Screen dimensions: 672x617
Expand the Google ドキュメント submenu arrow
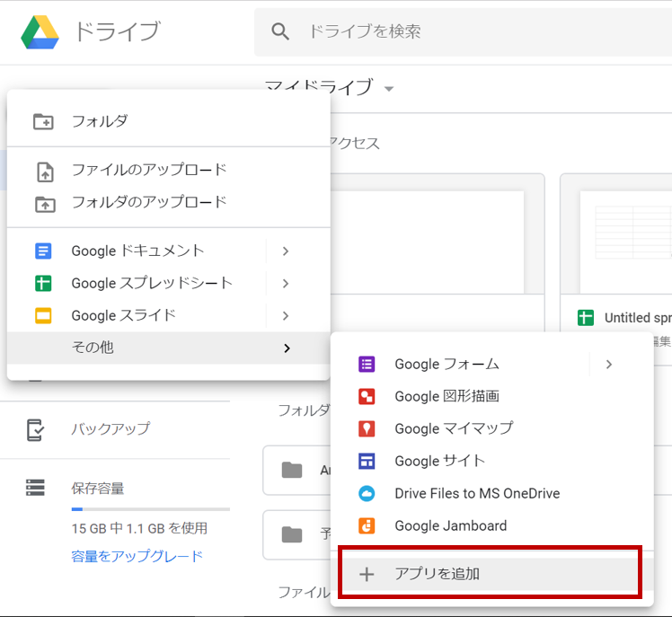pos(286,251)
